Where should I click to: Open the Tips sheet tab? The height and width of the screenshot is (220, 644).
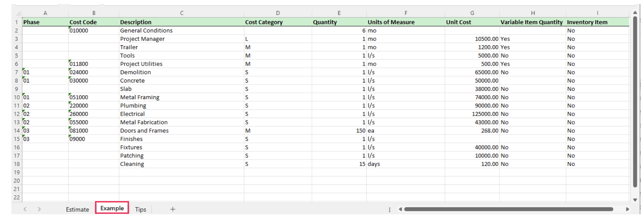coord(140,209)
